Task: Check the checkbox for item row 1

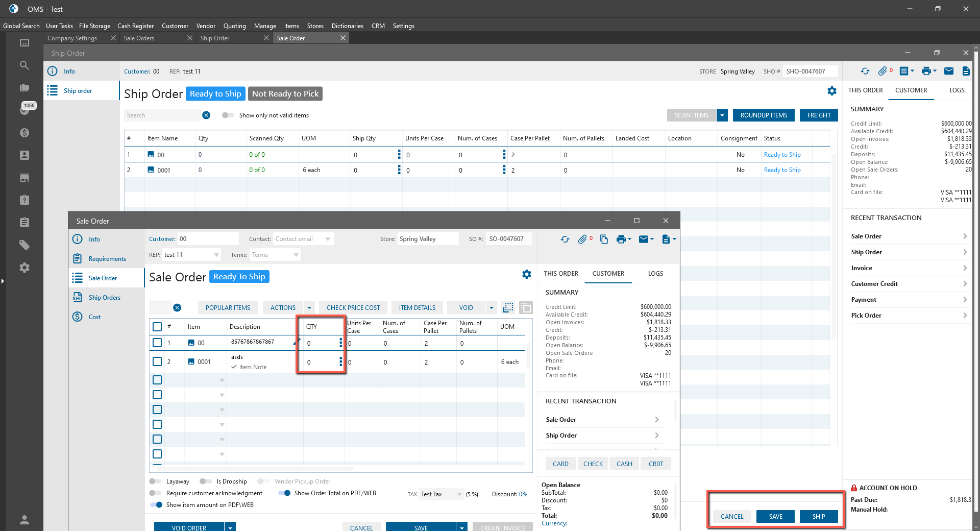Action: (x=157, y=343)
